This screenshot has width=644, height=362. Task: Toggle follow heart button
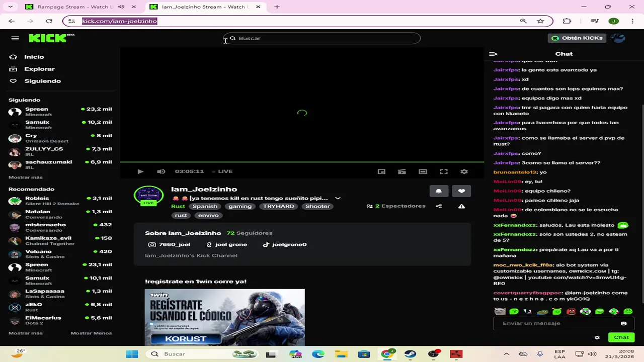(x=461, y=191)
